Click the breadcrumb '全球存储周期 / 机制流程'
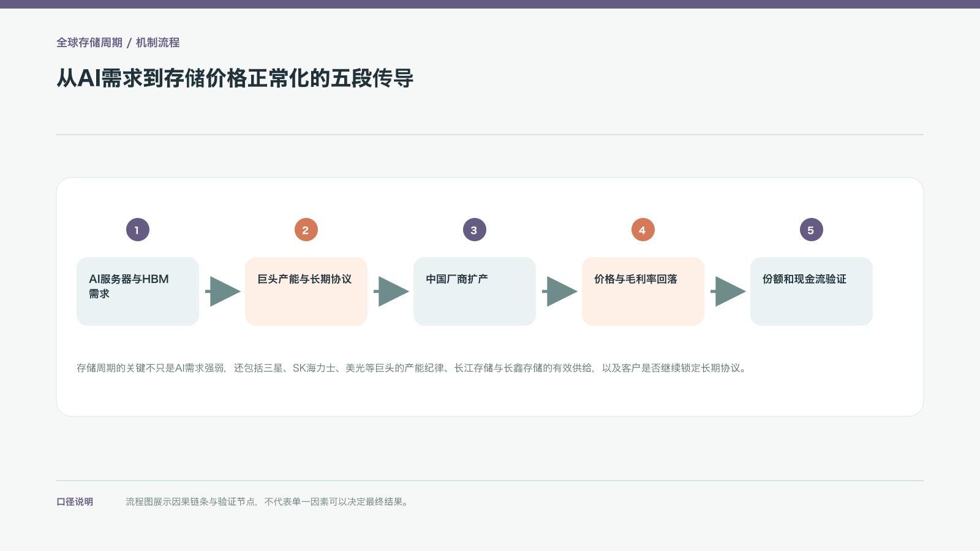Image resolution: width=980 pixels, height=551 pixels. 118,43
